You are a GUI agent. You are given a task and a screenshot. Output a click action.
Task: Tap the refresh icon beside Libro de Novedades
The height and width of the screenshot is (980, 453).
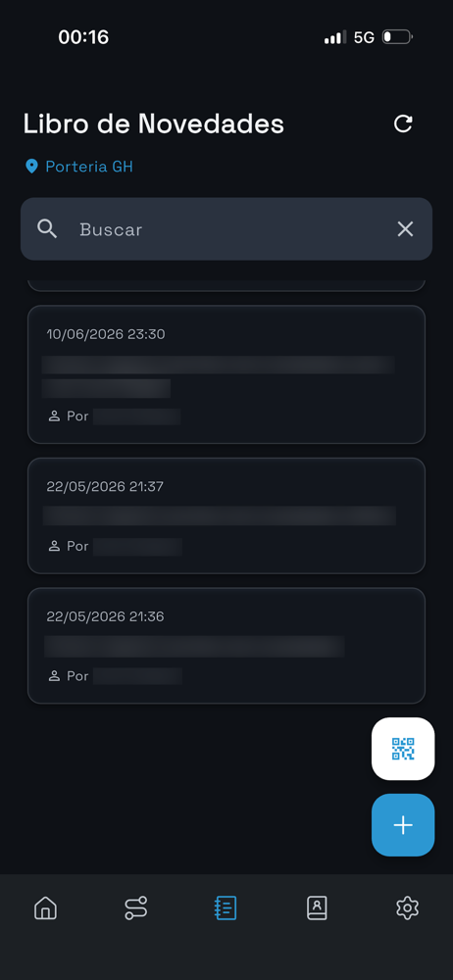pos(403,123)
